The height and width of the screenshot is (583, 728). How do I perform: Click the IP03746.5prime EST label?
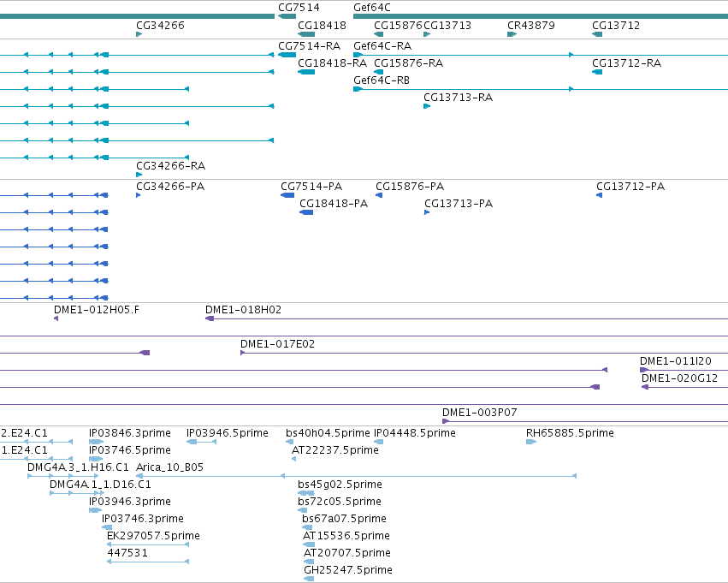(130, 450)
